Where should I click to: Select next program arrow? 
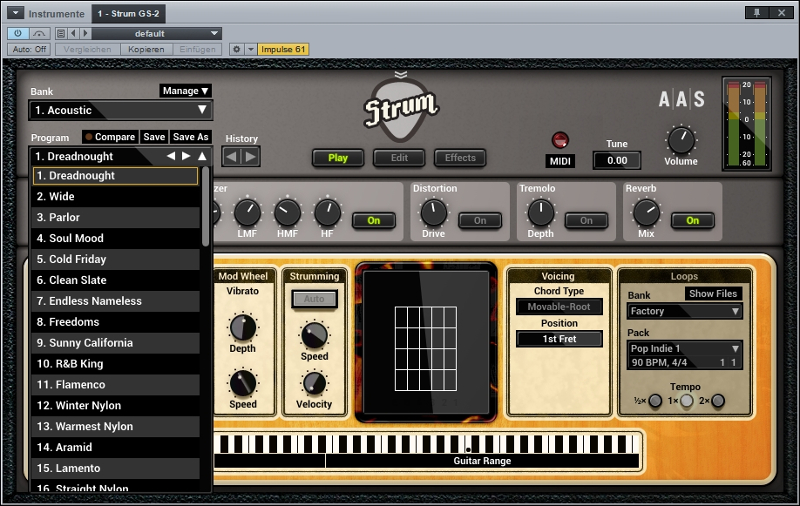click(186, 156)
